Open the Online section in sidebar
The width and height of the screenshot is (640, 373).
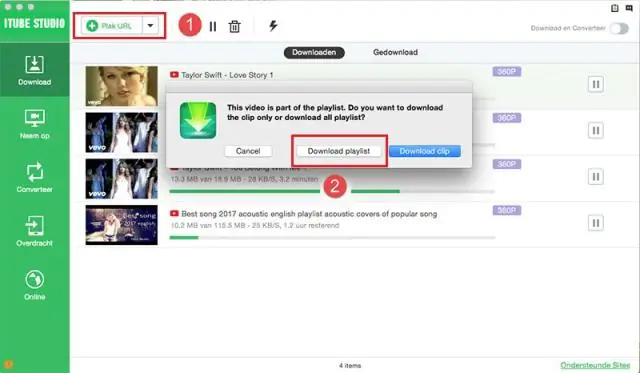(35, 285)
